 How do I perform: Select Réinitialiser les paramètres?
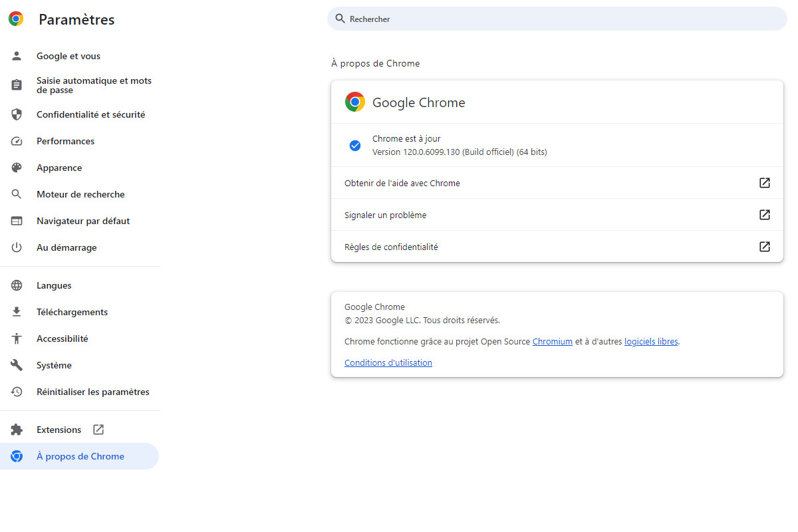pos(80,392)
